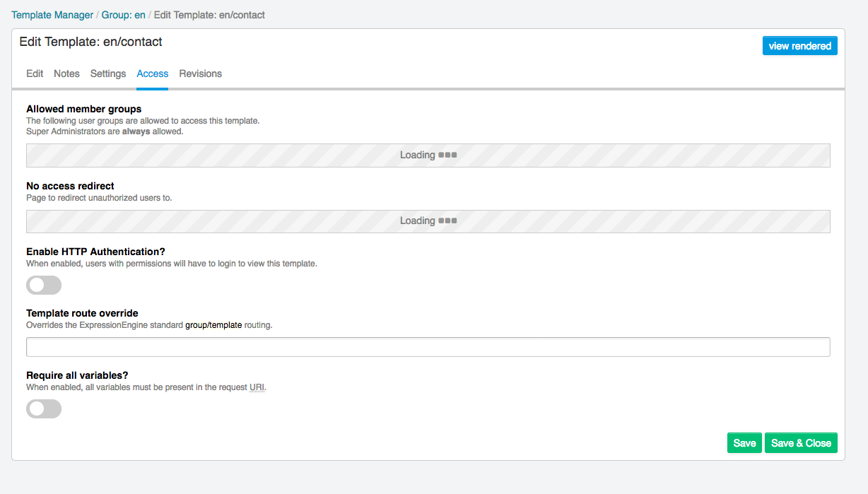868x494 pixels.
Task: Turn on Require all variables toggle
Action: point(44,408)
